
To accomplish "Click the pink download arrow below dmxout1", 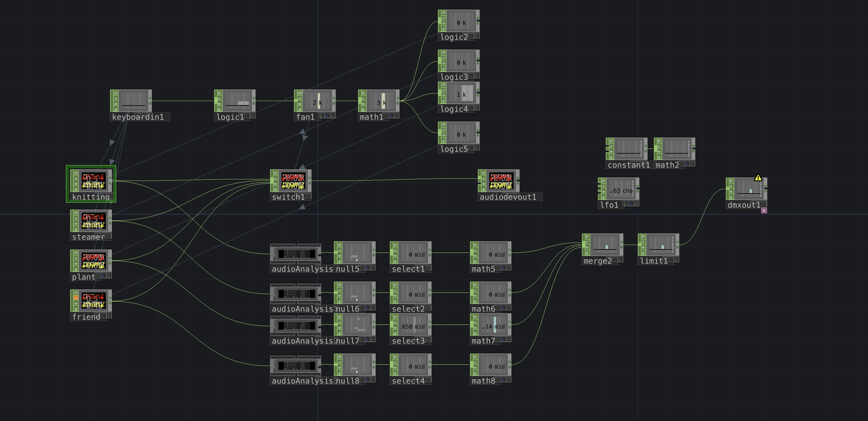I will coord(764,210).
